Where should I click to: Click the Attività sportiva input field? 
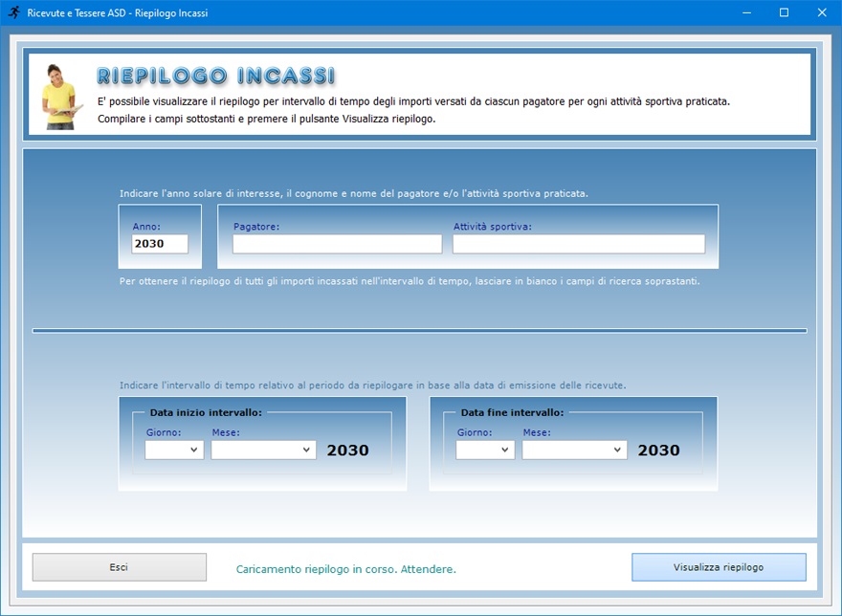[x=578, y=244]
